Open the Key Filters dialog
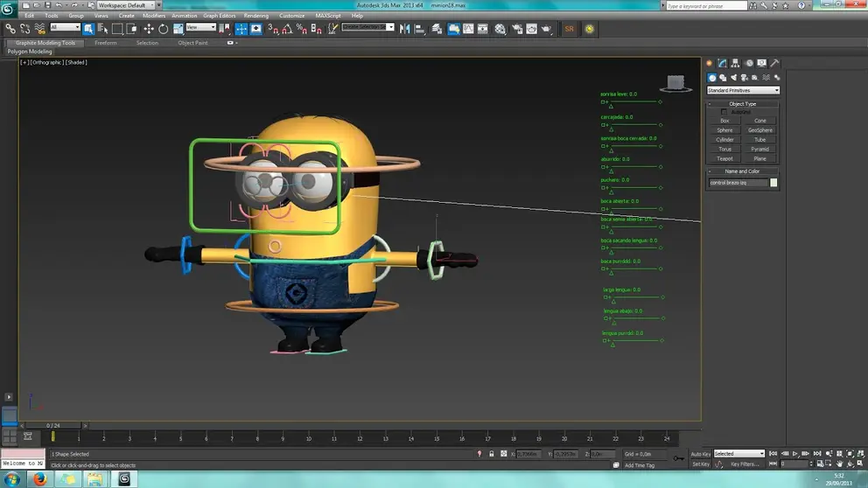The width and height of the screenshot is (868, 488). point(745,464)
